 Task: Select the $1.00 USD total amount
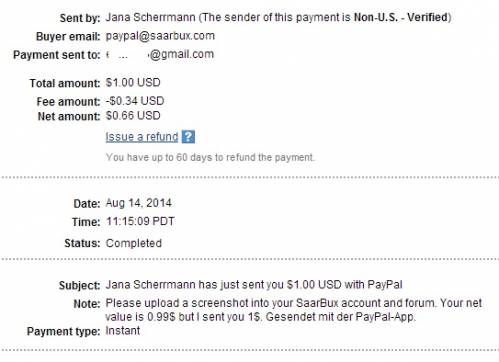[x=133, y=82]
